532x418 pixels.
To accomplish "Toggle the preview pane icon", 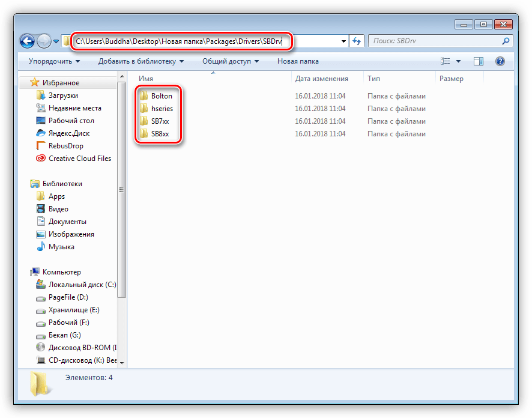I will point(479,61).
